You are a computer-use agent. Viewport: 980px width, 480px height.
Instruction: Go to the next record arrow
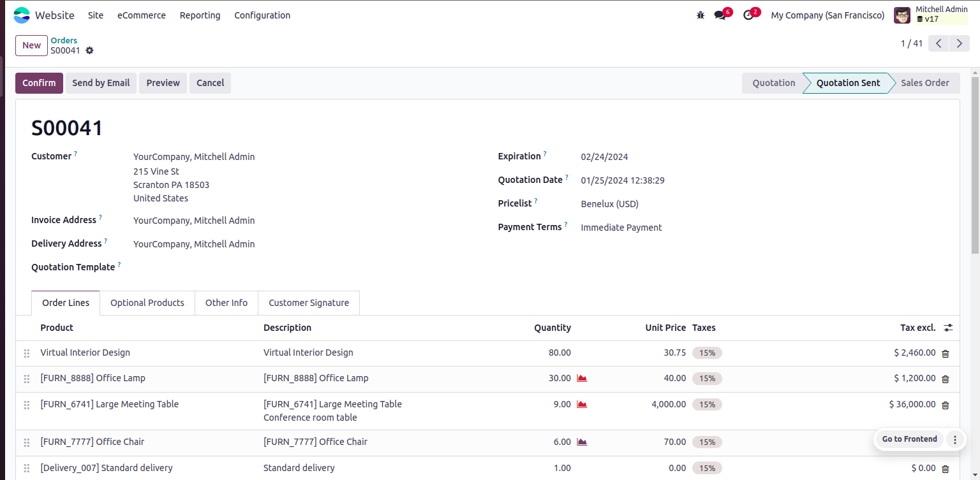point(959,43)
